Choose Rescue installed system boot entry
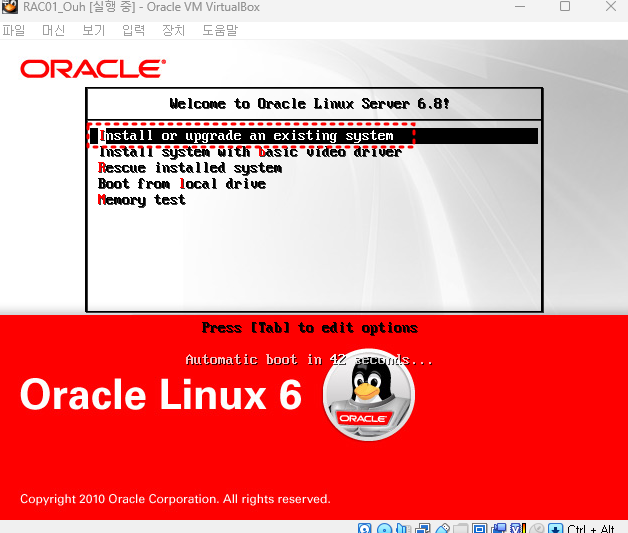Image resolution: width=628 pixels, height=533 pixels. point(190,168)
